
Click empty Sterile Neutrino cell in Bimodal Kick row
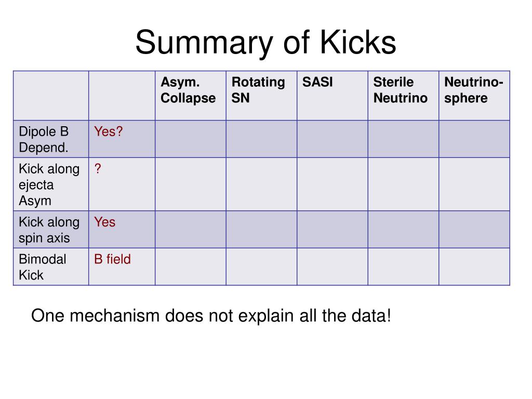403,267
